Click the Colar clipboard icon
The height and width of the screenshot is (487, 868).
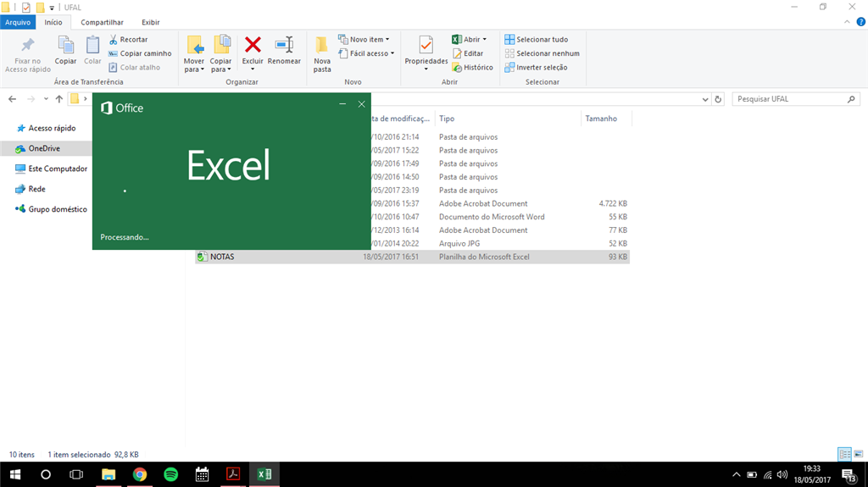92,50
